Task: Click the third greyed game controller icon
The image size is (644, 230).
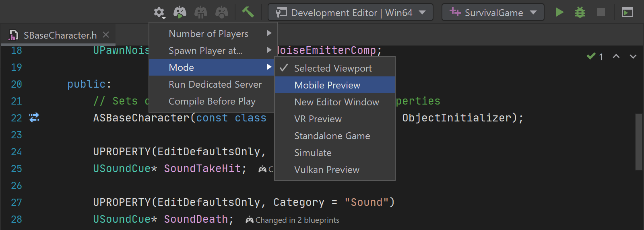Action: [x=222, y=12]
